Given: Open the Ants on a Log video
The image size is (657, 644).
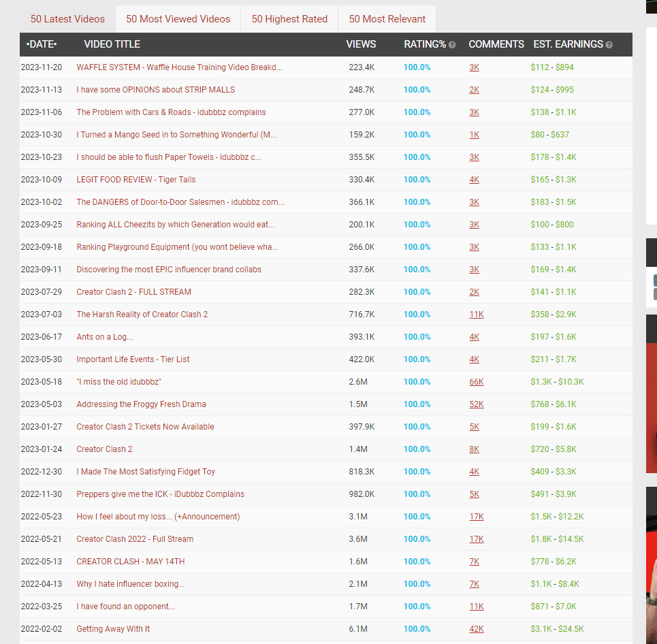Looking at the screenshot, I should 104,337.
